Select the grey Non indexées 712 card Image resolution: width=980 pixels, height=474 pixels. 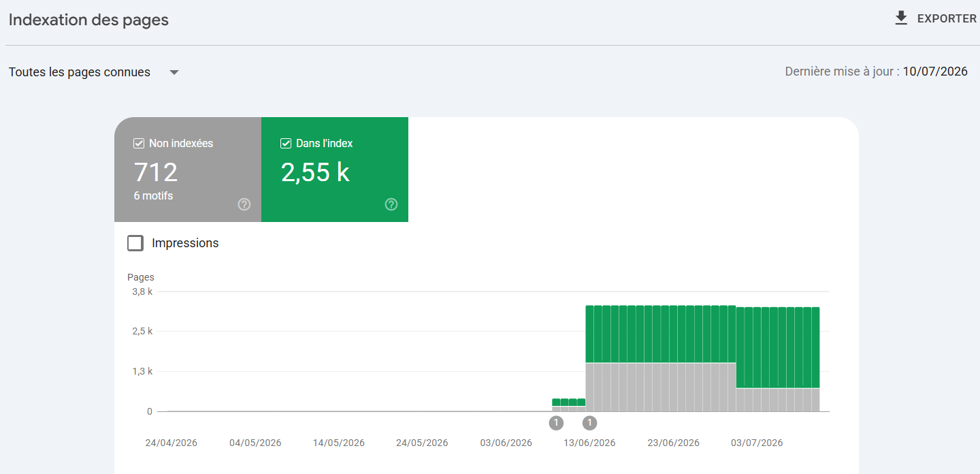[188, 170]
